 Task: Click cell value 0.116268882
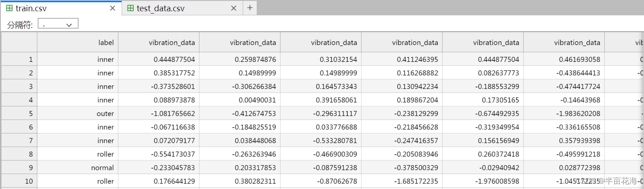[402, 73]
